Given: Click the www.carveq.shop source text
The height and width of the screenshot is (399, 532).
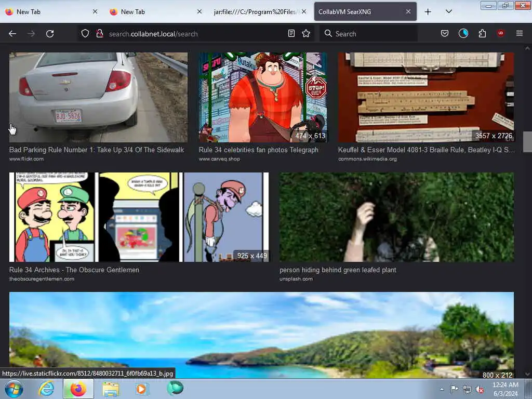Looking at the screenshot, I should click(219, 159).
